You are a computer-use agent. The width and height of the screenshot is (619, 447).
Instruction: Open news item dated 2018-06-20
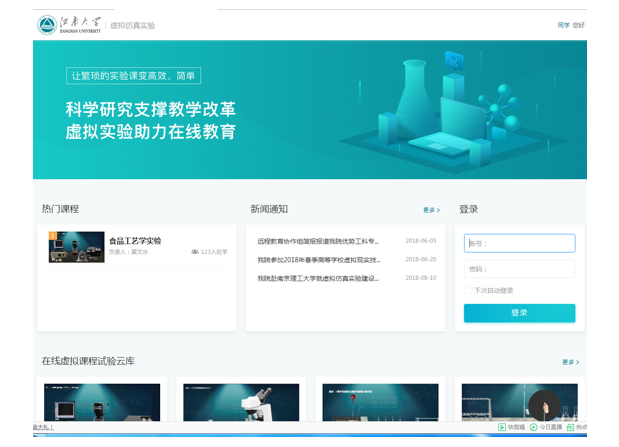pyautogui.click(x=318, y=260)
